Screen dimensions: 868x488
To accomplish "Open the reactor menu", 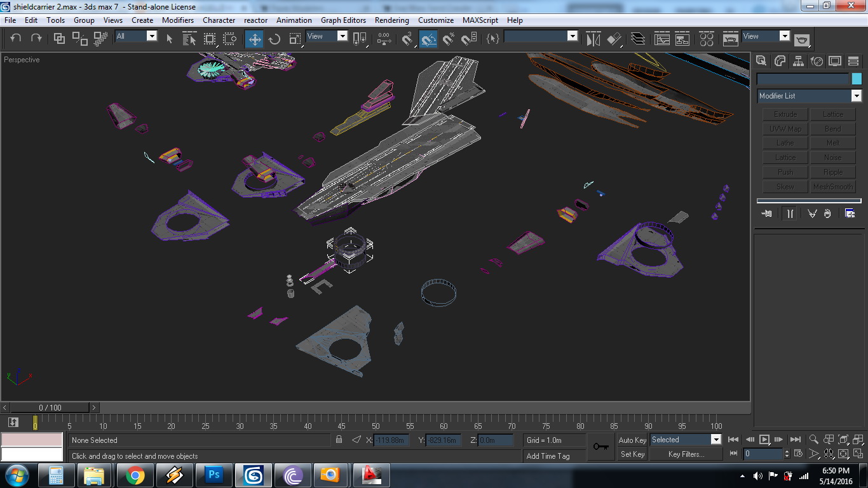I will [256, 20].
